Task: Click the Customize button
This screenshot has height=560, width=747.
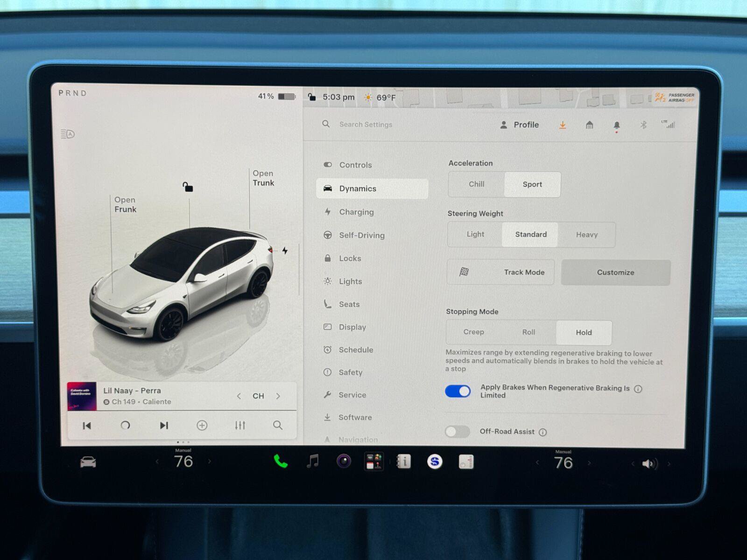Action: pyautogui.click(x=615, y=273)
